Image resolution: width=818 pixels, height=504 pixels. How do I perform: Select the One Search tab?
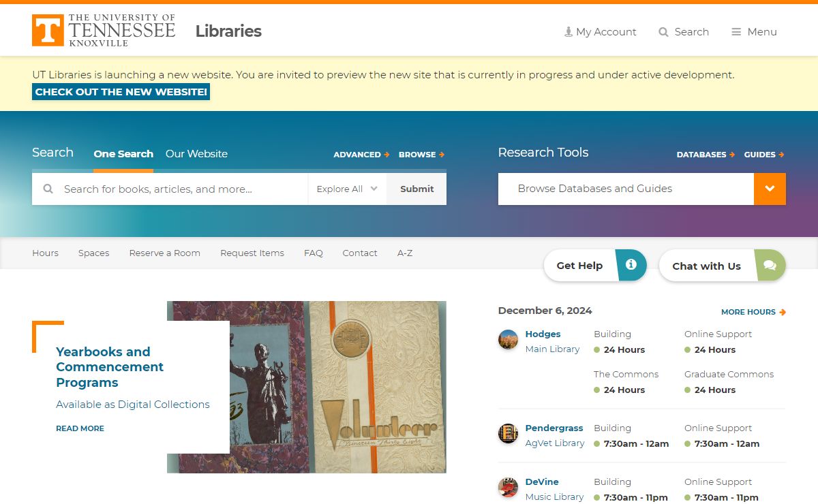pyautogui.click(x=123, y=154)
